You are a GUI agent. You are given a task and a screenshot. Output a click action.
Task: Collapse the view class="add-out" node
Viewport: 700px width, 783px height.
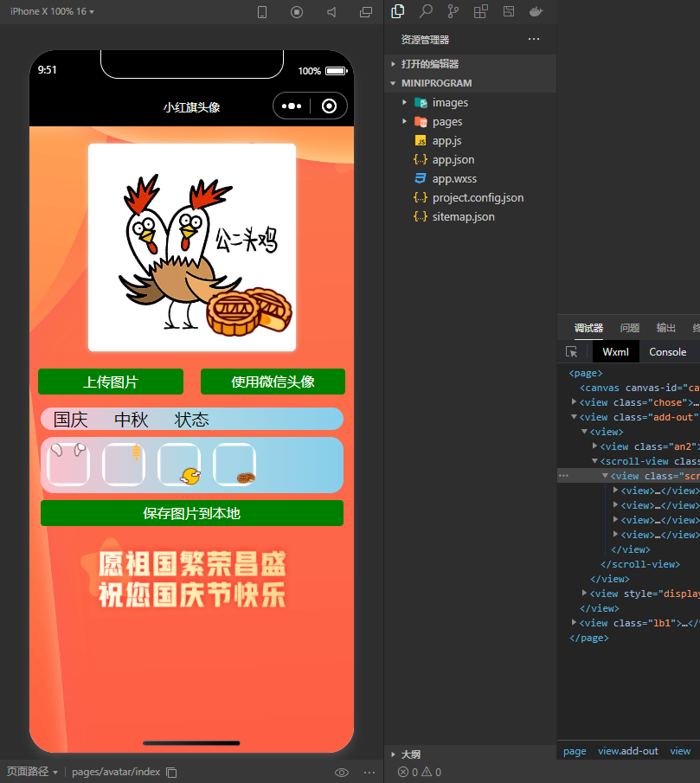pyautogui.click(x=574, y=416)
